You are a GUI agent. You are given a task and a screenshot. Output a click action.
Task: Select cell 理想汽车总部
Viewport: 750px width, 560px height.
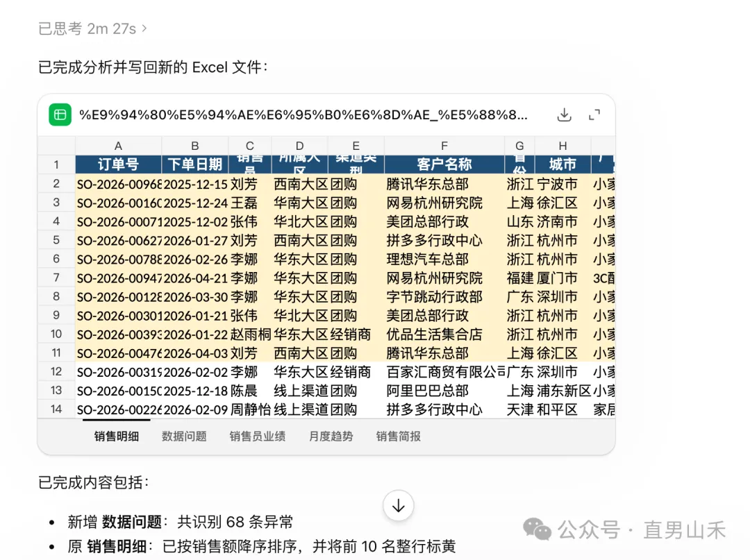pos(444,259)
